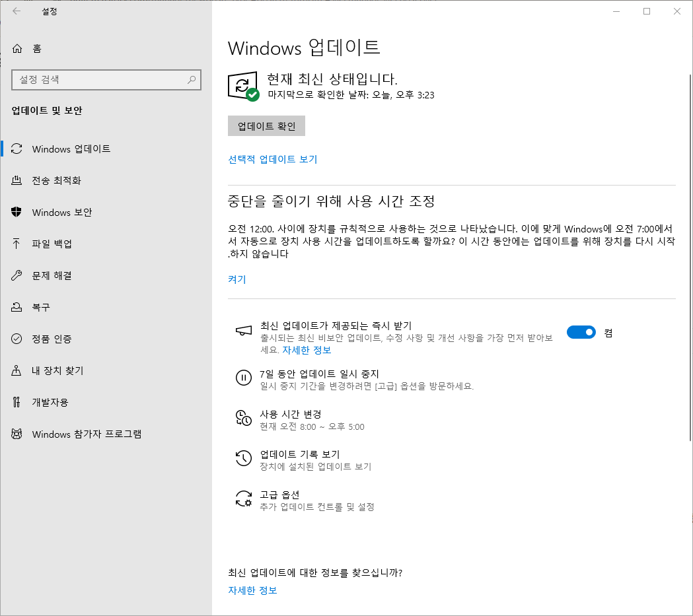Open 선택적 업데이트 보기 link
Image resolution: width=693 pixels, height=616 pixels.
pyautogui.click(x=273, y=159)
